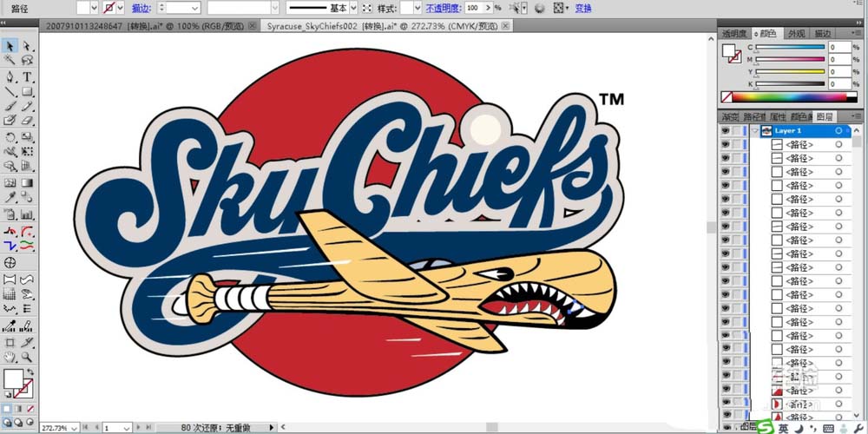
Task: Open the 属性 panel tab
Action: click(778, 117)
